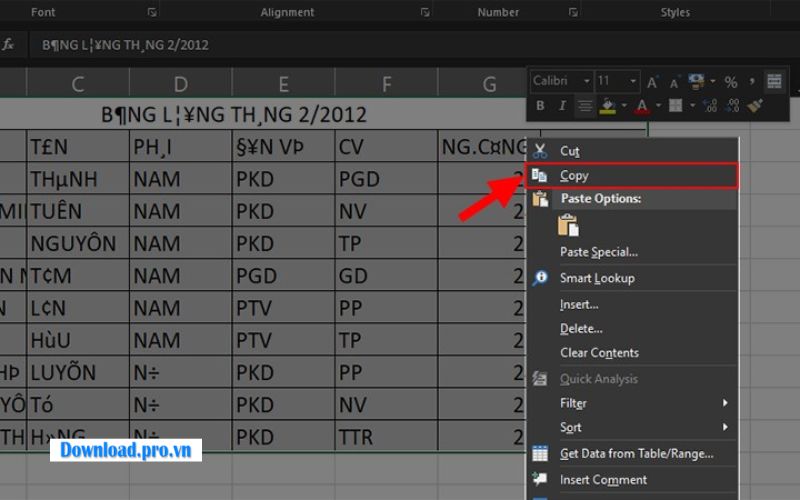
Task: Click the TUÊN name cell
Action: tap(78, 211)
